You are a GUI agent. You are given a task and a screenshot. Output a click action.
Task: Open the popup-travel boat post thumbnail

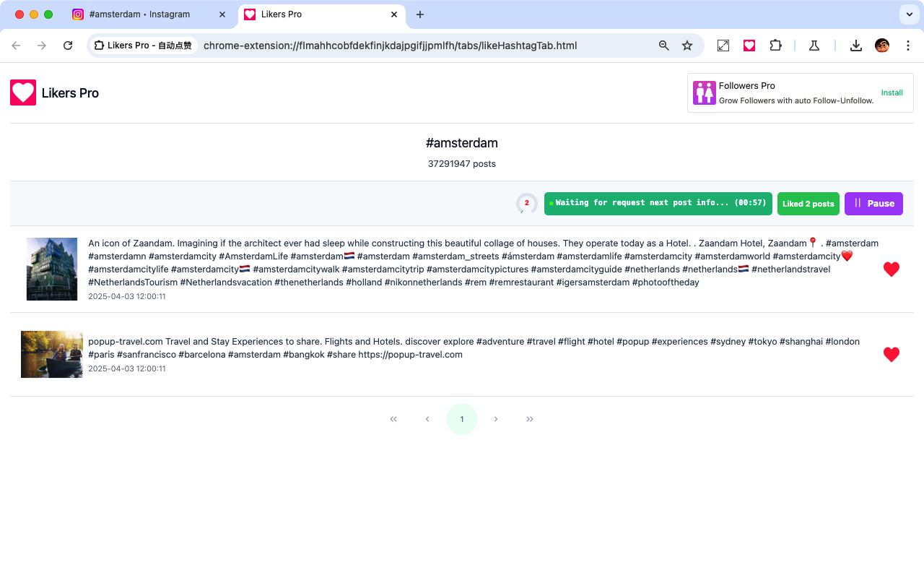[52, 354]
